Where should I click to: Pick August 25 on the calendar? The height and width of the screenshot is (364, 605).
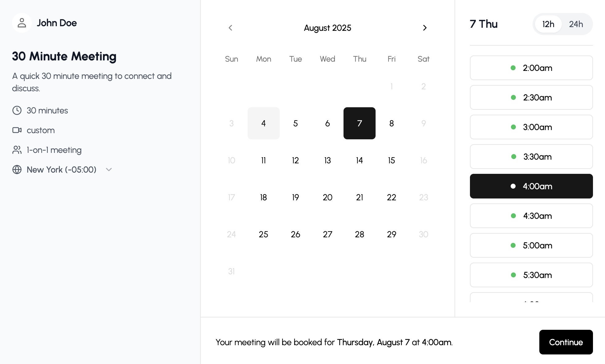tap(263, 234)
